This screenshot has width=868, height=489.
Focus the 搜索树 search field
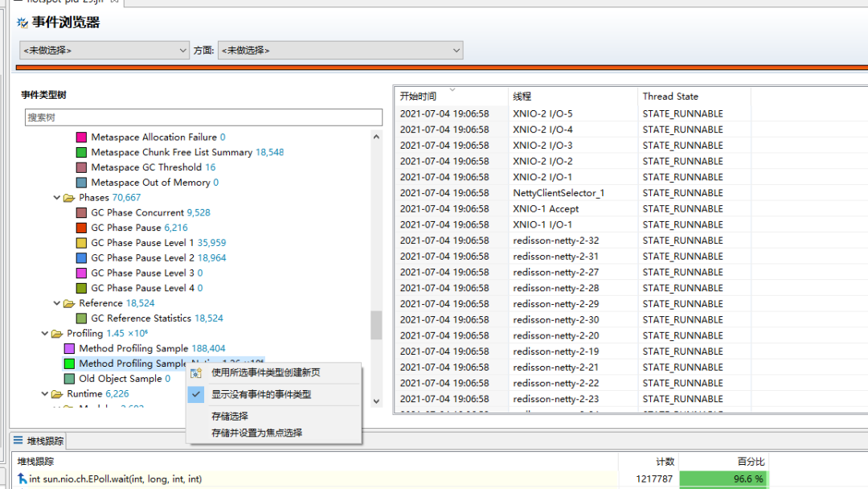point(203,117)
